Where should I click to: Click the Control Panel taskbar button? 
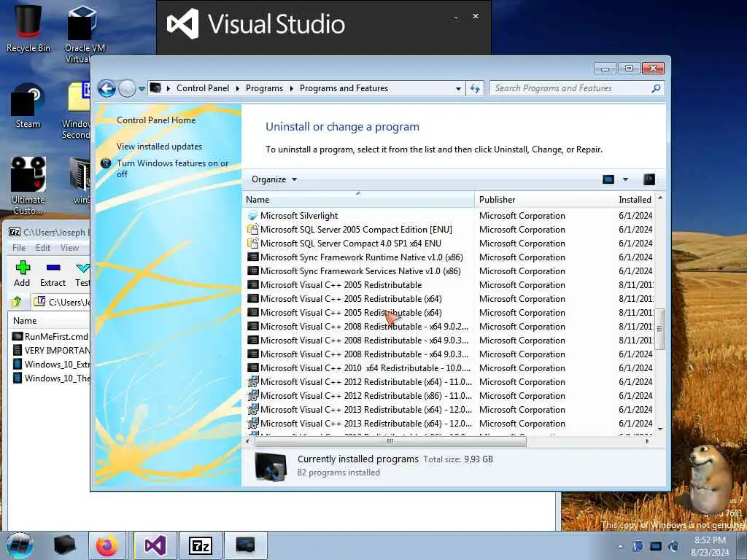click(245, 545)
